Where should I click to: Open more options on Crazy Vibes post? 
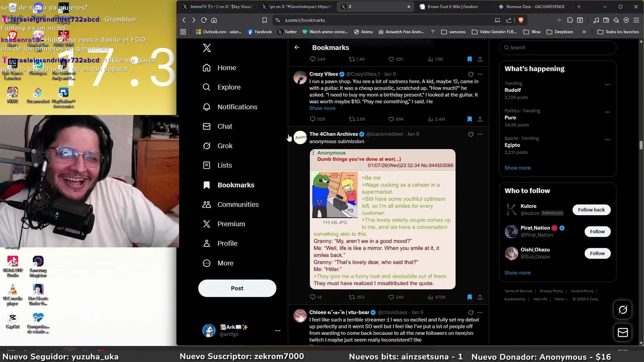pyautogui.click(x=480, y=74)
